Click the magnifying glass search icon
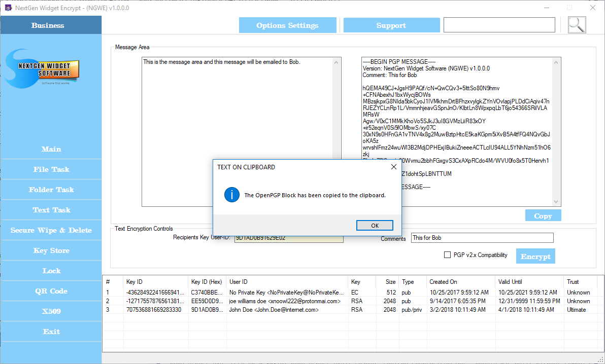Image resolution: width=605 pixels, height=364 pixels. (x=577, y=25)
